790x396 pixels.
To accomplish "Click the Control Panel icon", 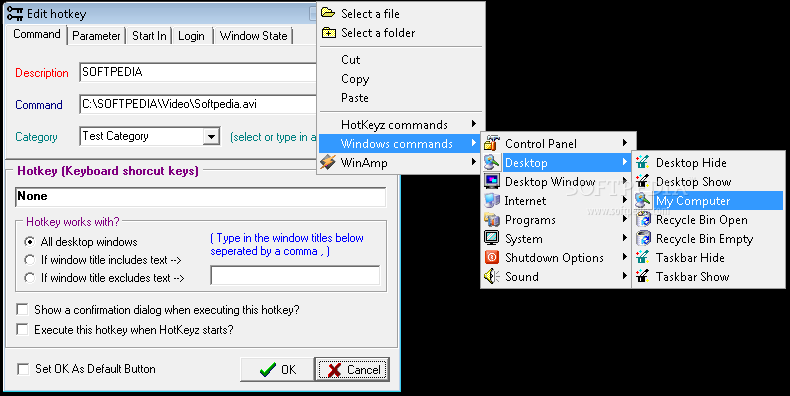I will 492,143.
